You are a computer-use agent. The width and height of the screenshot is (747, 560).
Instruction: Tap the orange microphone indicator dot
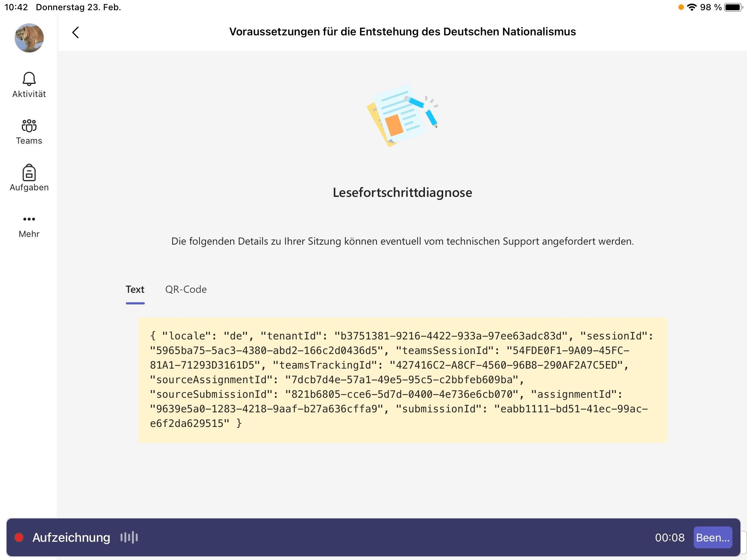681,7
